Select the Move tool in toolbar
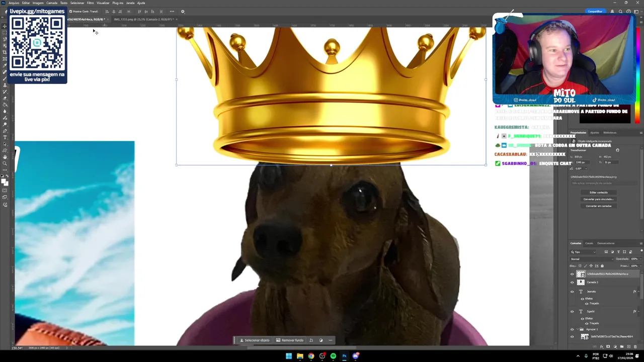The width and height of the screenshot is (644, 362). (5, 26)
